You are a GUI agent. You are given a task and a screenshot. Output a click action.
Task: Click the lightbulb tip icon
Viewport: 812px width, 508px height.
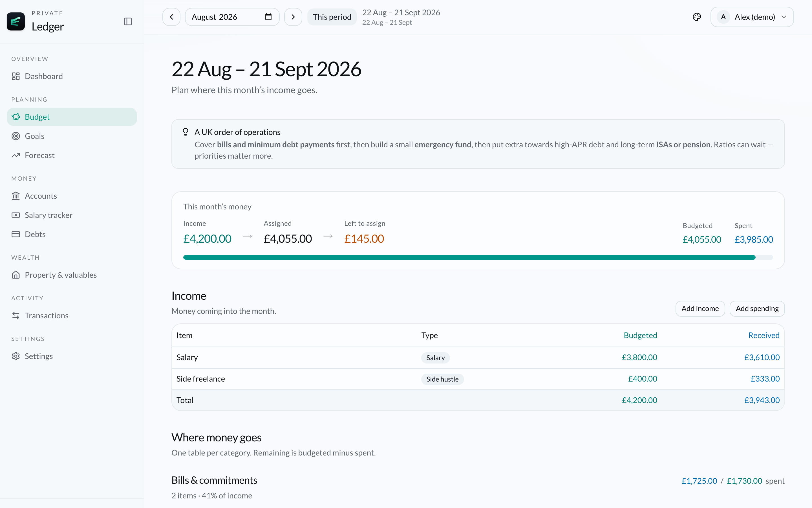click(186, 132)
